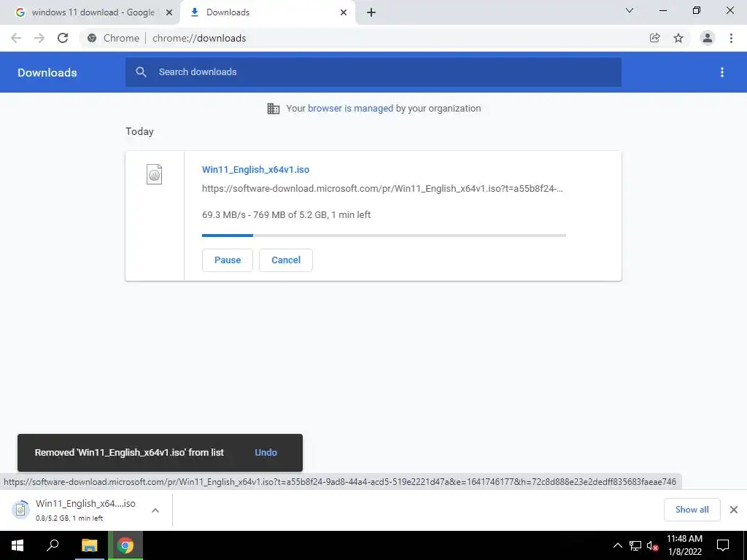The height and width of the screenshot is (560, 747).
Task: Click the search magnifier in Downloads
Action: (x=141, y=72)
